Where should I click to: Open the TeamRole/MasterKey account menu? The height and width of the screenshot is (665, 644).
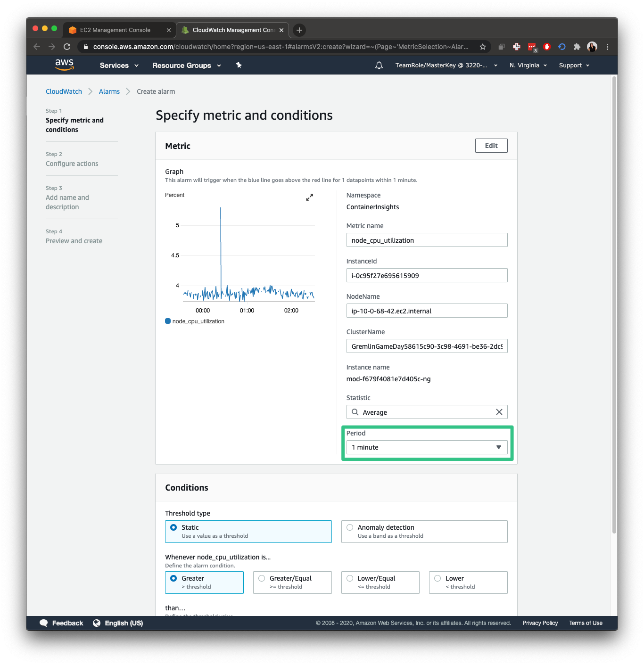(x=446, y=66)
